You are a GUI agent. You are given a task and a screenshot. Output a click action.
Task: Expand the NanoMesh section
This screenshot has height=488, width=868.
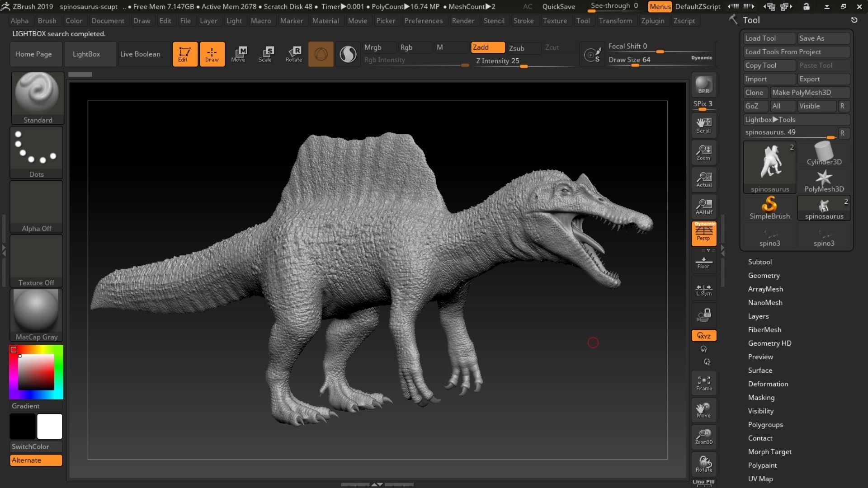click(765, 303)
